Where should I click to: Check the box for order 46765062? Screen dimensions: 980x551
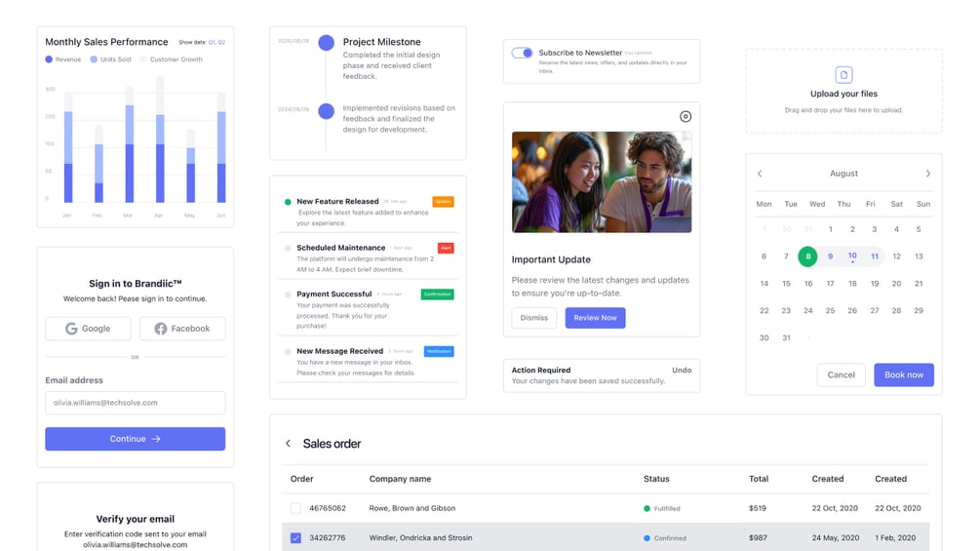point(295,508)
